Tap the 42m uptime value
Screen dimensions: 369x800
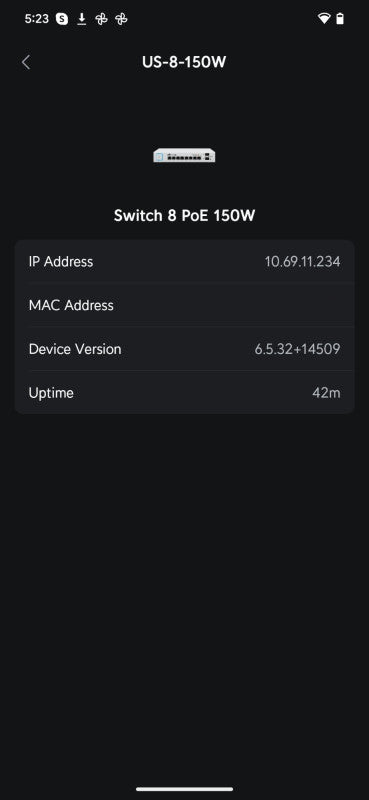(326, 393)
